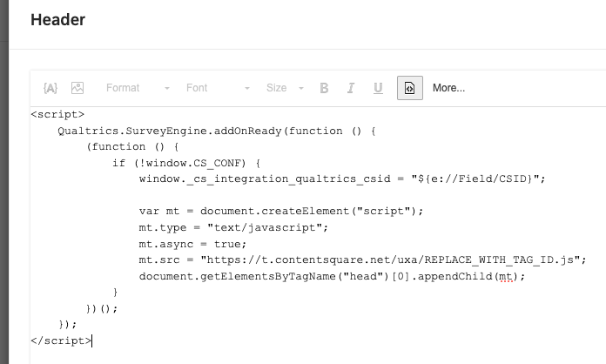The height and width of the screenshot is (364, 606).
Task: Toggle the Source code view button
Action: tap(410, 88)
